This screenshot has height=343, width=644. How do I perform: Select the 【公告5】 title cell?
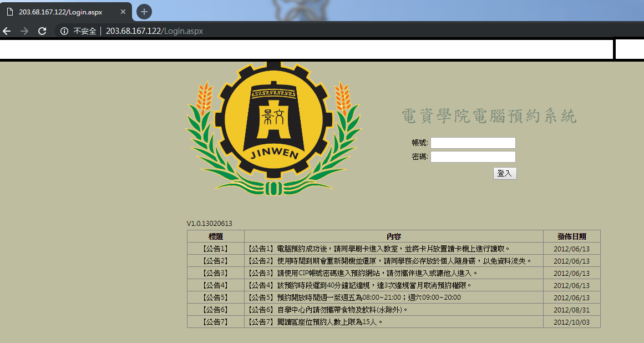click(216, 297)
